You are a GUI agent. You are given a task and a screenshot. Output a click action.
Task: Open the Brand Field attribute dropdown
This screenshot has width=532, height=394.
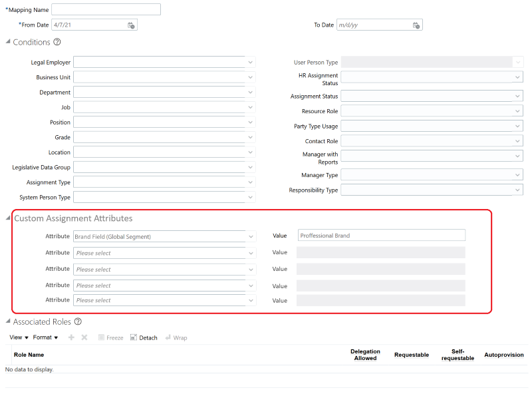(251, 236)
